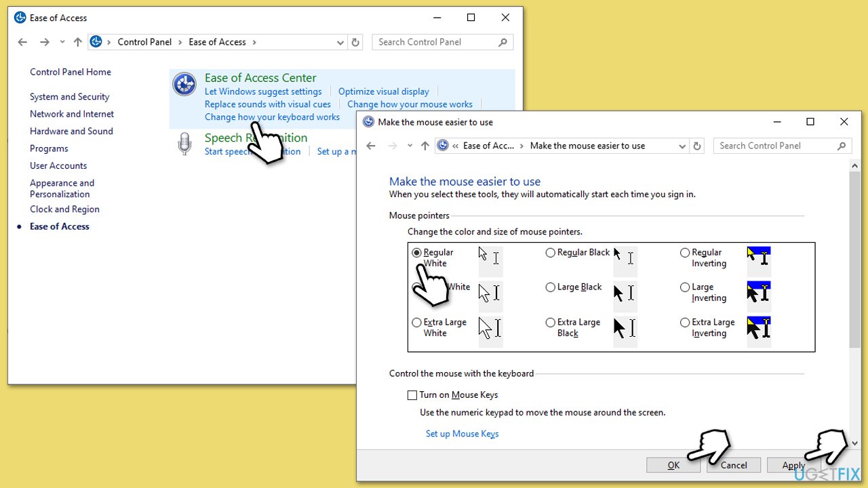The image size is (868, 488).
Task: Click address bar icon in Ease of Access window
Action: point(96,42)
